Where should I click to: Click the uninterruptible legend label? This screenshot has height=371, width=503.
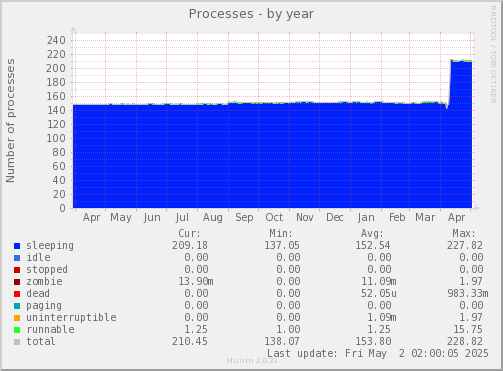(71, 317)
